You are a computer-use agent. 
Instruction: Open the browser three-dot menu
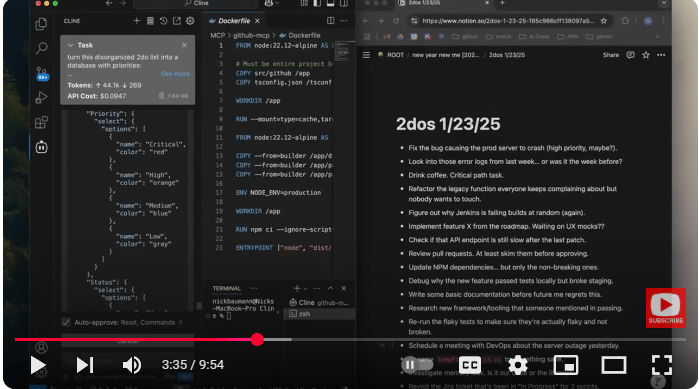click(663, 21)
